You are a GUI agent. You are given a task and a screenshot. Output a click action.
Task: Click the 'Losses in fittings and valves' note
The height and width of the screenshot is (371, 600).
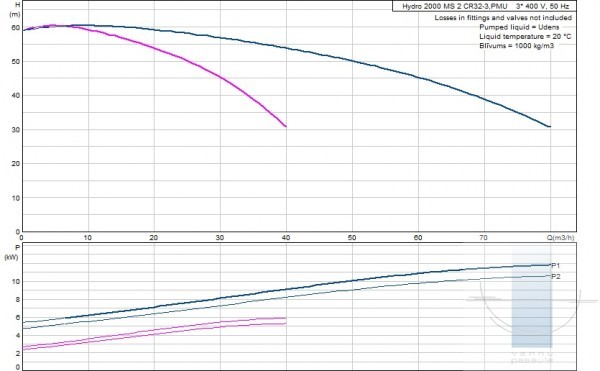tap(503, 18)
